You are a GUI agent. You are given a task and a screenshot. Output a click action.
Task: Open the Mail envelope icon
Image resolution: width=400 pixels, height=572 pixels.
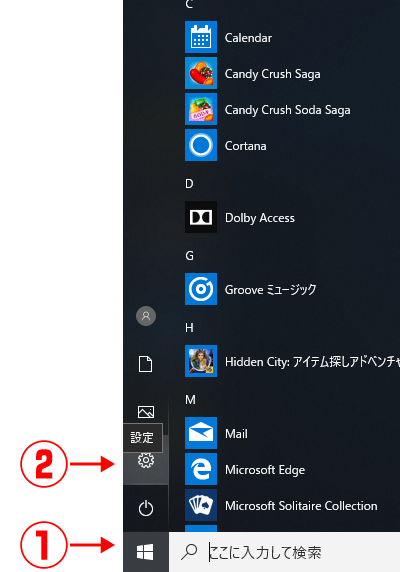201,433
